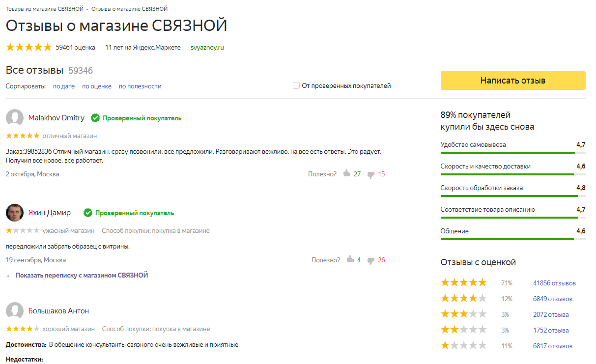Click one-star rating of Яхин Дамир's review

(x=23, y=230)
